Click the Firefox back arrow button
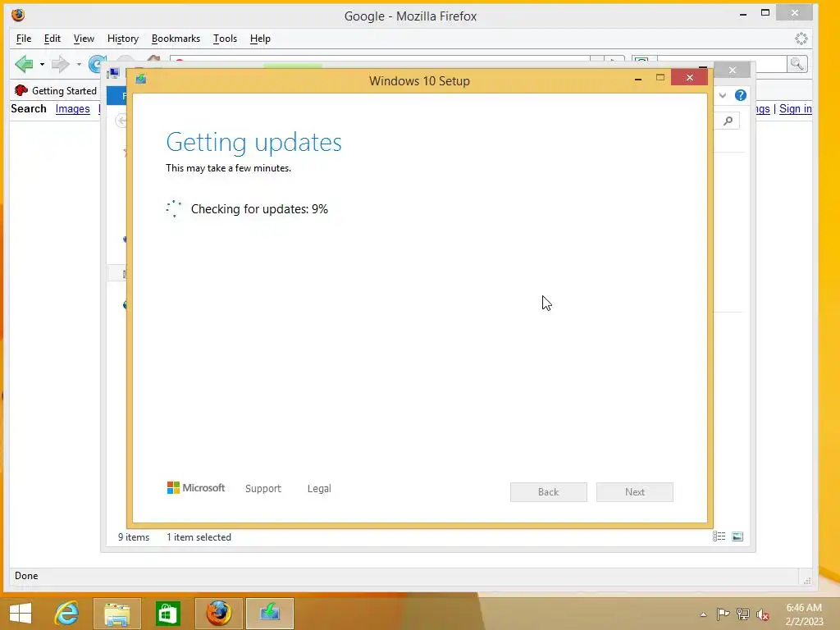Screen dimensions: 840x630 [x=24, y=64]
